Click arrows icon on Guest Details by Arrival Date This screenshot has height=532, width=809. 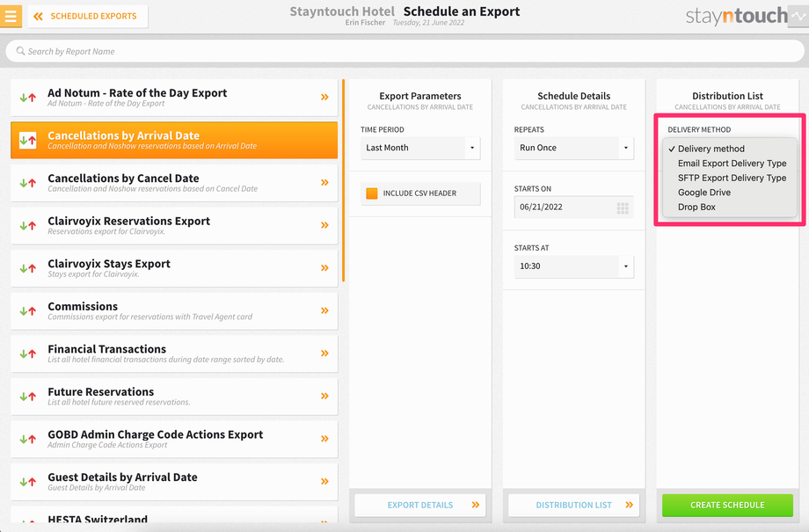28,482
